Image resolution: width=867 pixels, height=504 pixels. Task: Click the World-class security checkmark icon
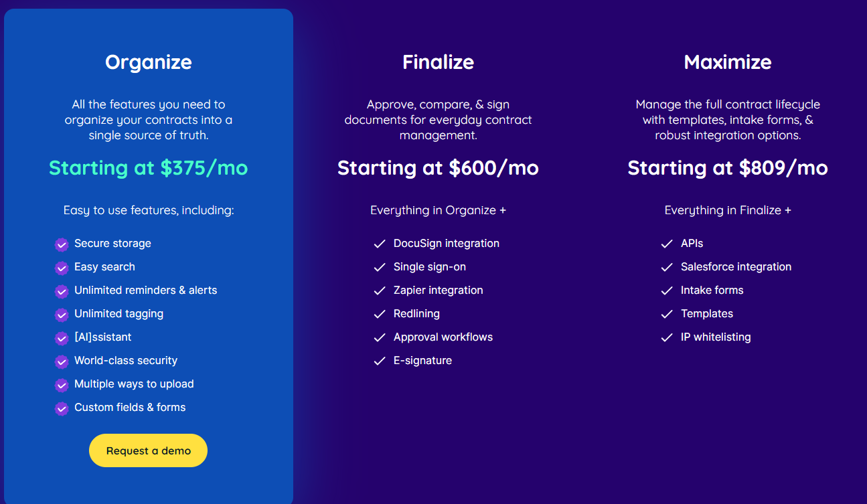click(x=61, y=361)
